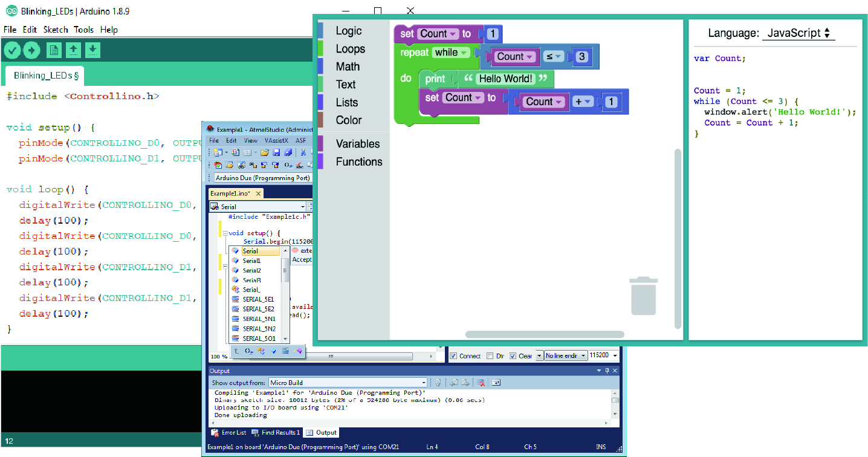Viewport: 868px width, 457px height.
Task: Click the single floppy Save icon in AtmelStudio
Action: [x=276, y=152]
